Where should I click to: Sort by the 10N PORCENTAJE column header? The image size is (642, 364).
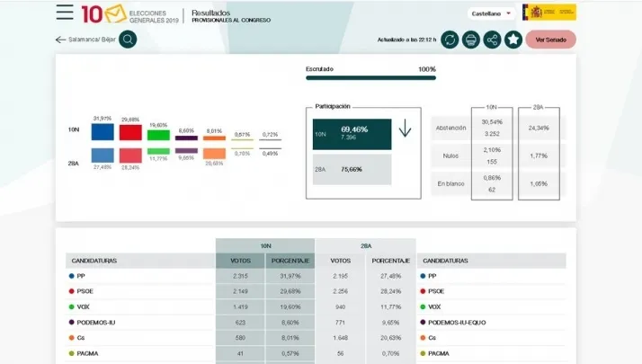[290, 261]
